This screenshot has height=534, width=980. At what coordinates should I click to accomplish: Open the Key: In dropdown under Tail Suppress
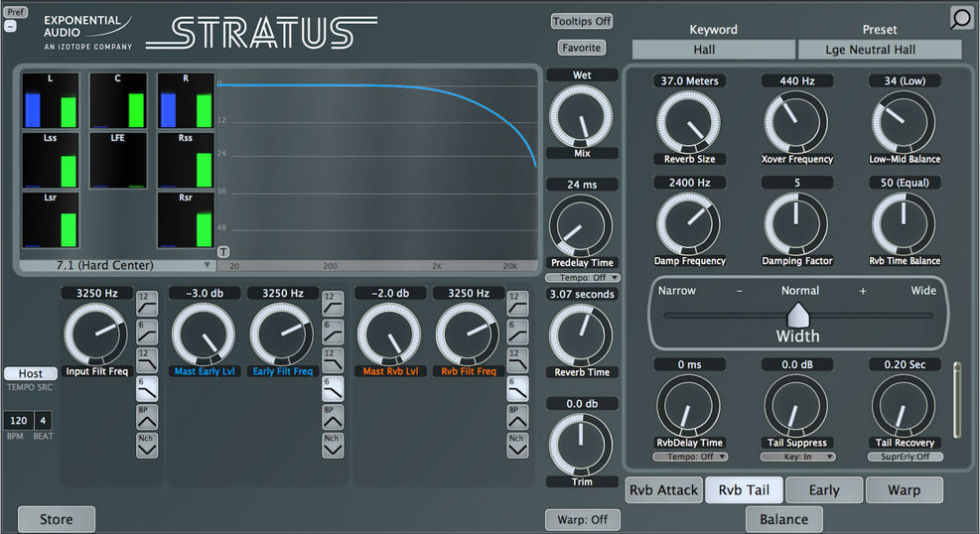(x=796, y=457)
